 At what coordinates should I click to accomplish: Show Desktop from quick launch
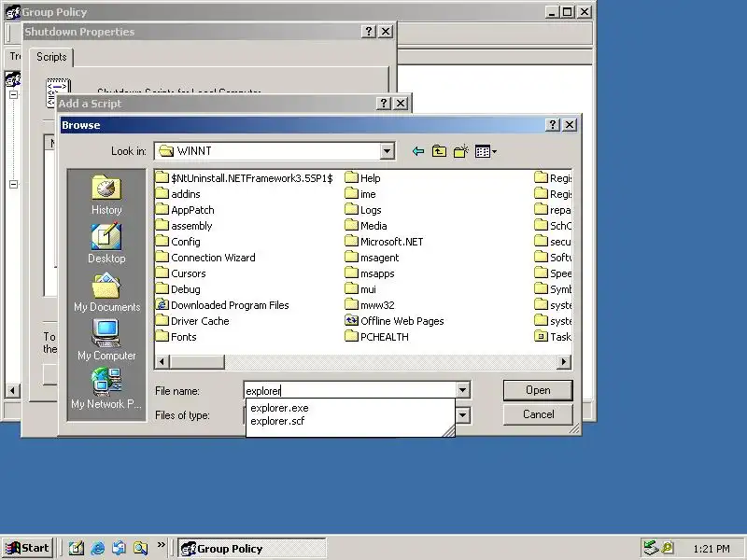coord(77,548)
